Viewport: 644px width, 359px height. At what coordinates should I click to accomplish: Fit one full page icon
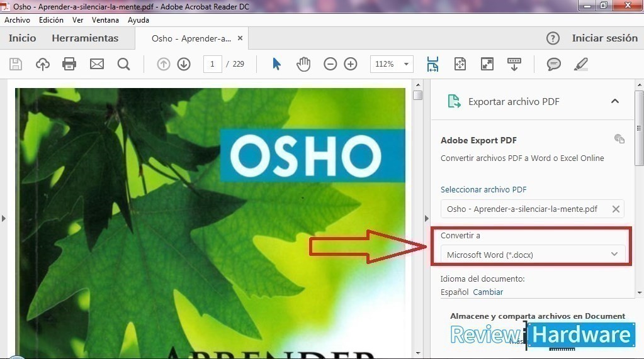click(460, 64)
